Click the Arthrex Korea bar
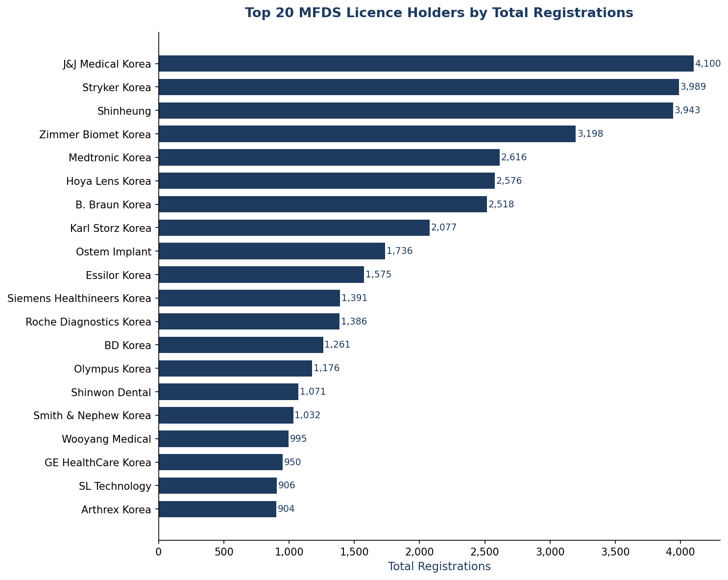The width and height of the screenshot is (728, 580). coord(218,509)
